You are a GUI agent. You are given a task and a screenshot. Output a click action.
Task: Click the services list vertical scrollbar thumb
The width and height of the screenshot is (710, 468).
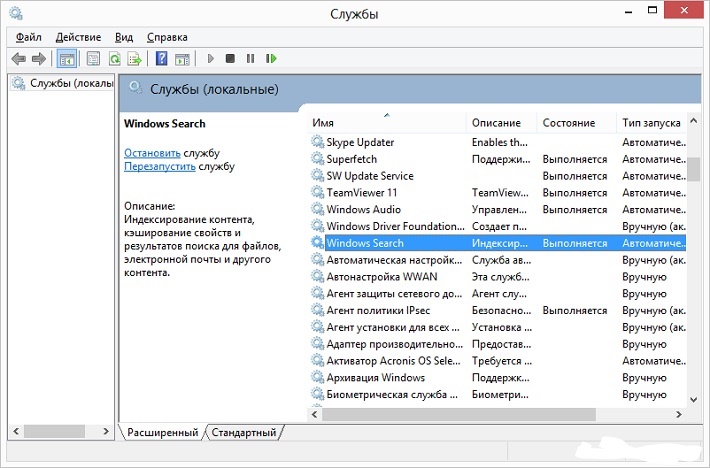[693, 169]
